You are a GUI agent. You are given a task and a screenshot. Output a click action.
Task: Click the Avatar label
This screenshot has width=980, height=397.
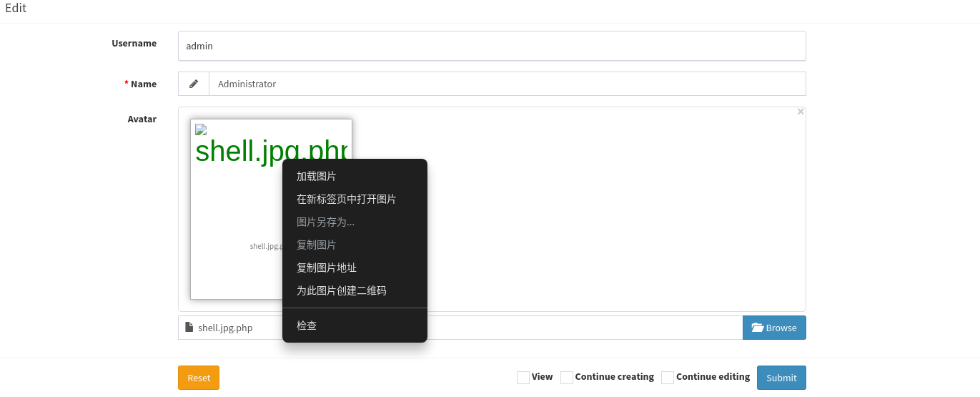click(142, 119)
